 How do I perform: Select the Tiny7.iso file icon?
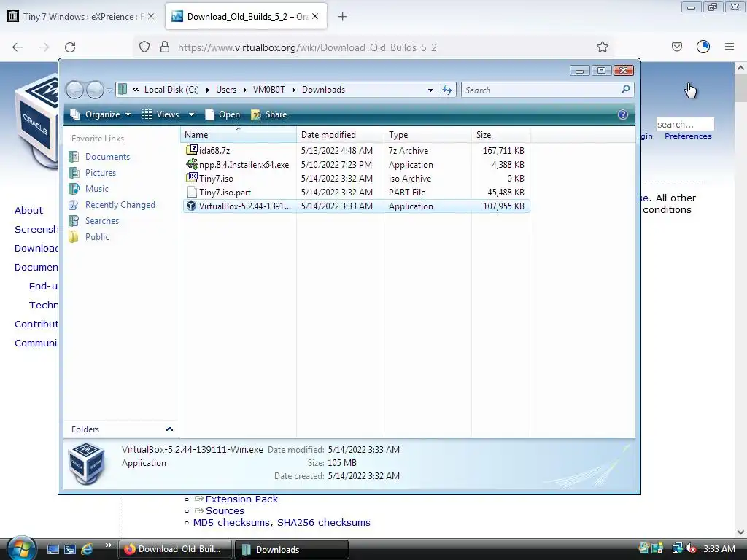point(192,178)
